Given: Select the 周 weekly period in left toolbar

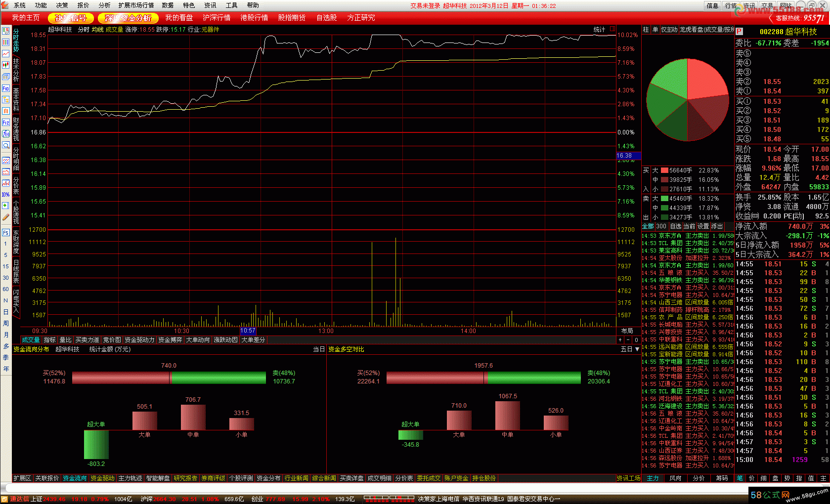Looking at the screenshot, I should pos(5,323).
